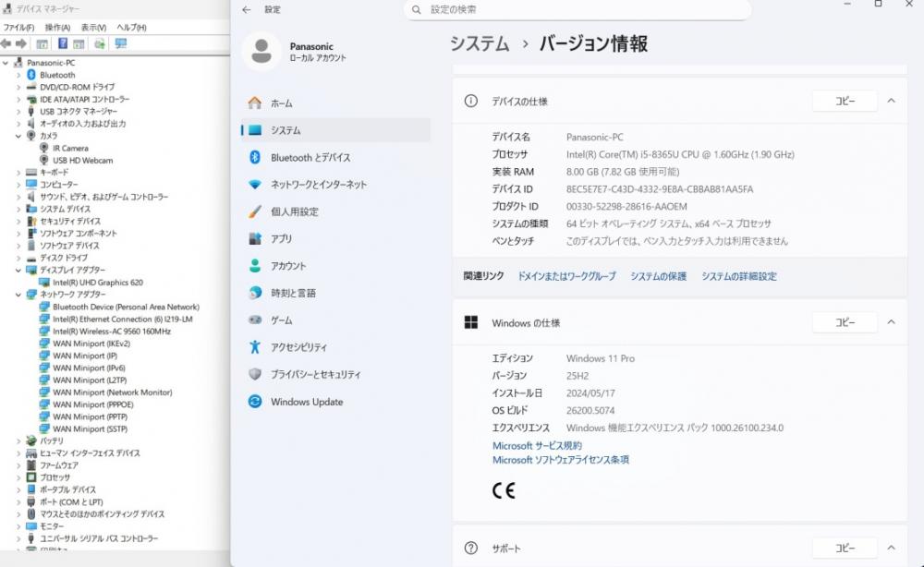Collapse the Panasonic-PC root node

[x=6, y=63]
